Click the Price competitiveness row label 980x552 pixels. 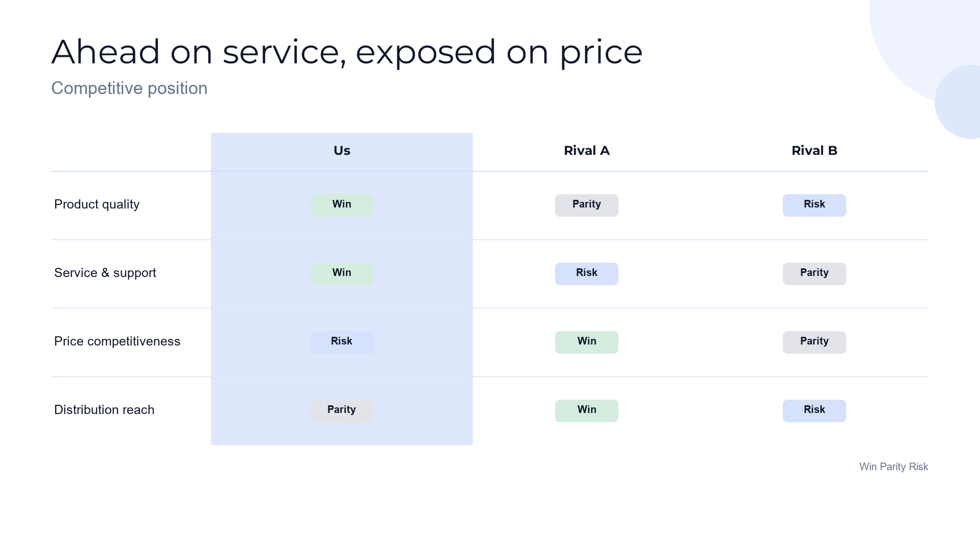[117, 341]
